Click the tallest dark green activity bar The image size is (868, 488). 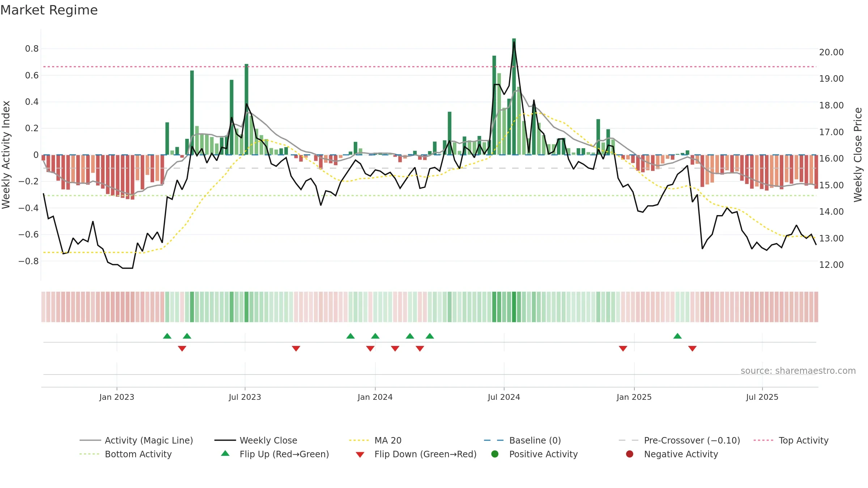point(514,97)
